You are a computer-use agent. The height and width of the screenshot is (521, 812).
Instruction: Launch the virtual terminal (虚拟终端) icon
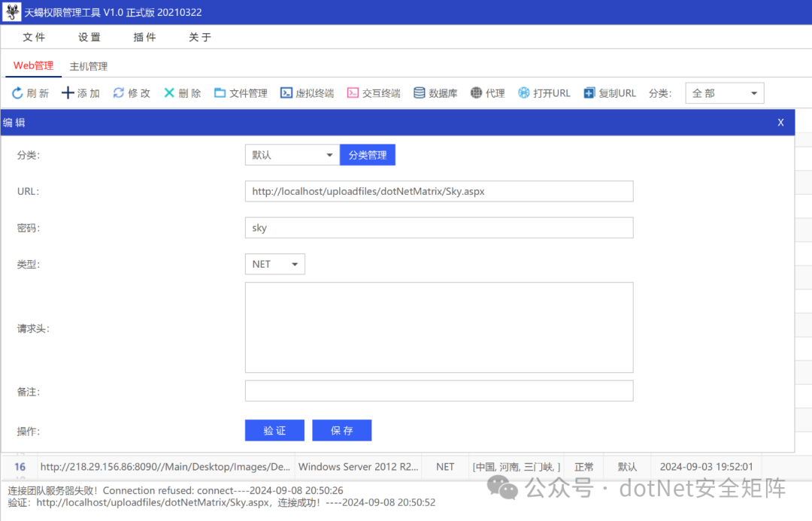(286, 93)
